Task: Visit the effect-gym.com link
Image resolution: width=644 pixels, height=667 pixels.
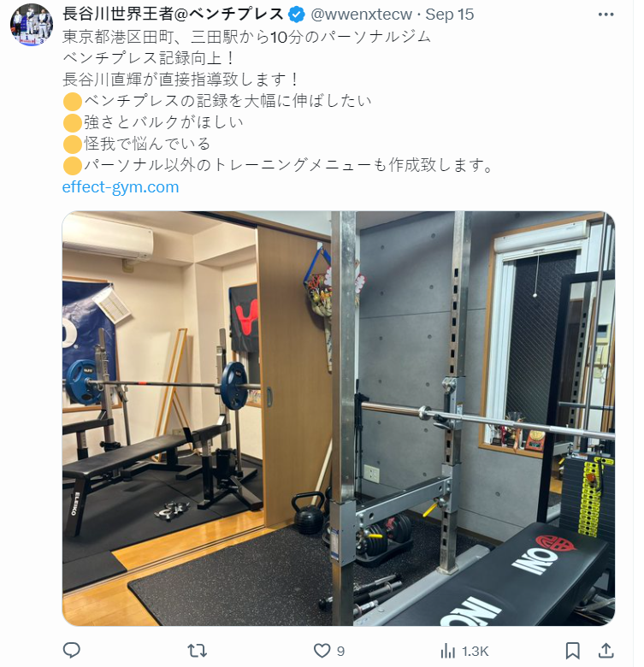Action: click(x=121, y=186)
